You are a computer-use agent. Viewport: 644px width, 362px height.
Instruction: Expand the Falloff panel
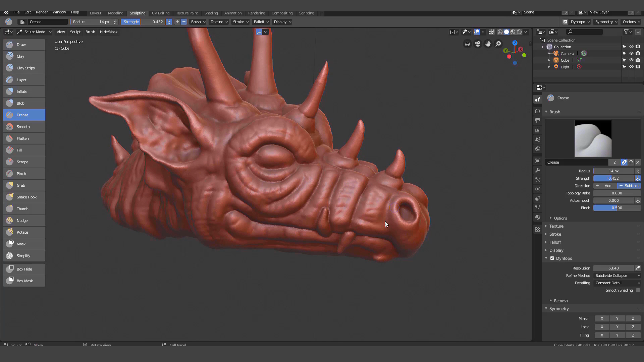click(555, 242)
